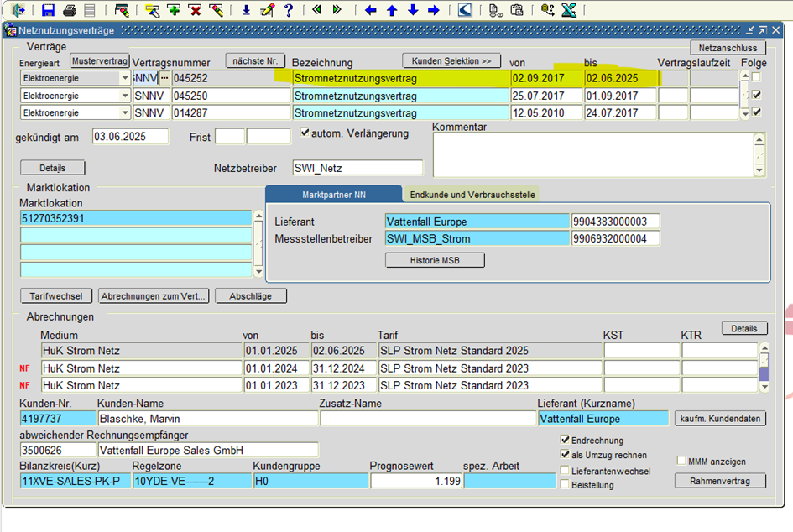Click the Excel export icon in toolbar
This screenshot has width=793, height=532.
(x=568, y=10)
